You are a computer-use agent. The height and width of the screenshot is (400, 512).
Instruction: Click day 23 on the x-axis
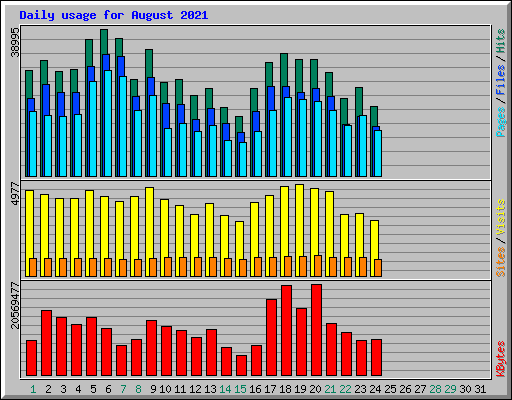pyautogui.click(x=360, y=389)
